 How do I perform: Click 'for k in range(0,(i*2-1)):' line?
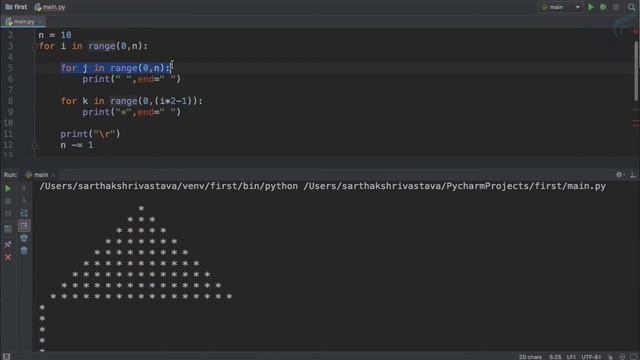pos(131,101)
